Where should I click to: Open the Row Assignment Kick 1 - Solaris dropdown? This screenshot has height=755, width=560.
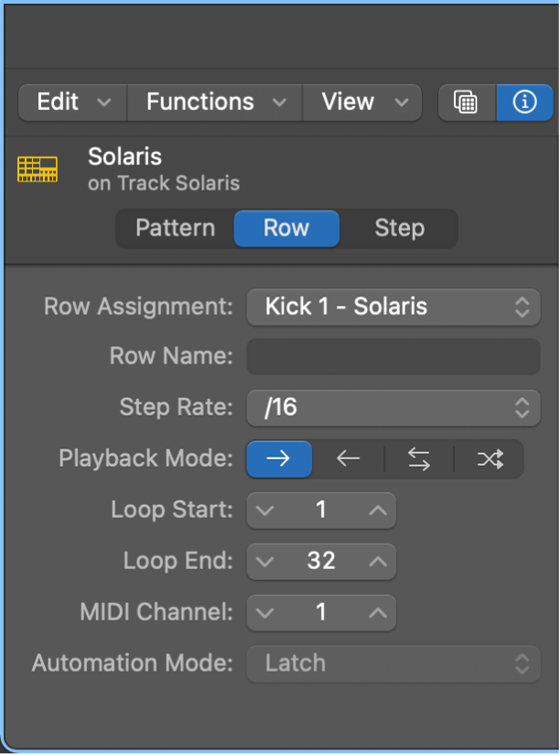point(393,307)
